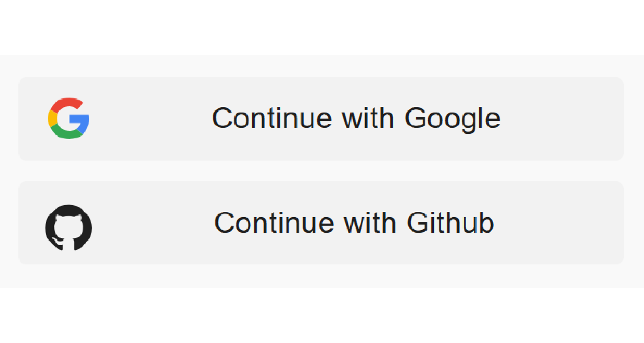644x343 pixels.
Task: Sign in using Github
Action: 321,222
